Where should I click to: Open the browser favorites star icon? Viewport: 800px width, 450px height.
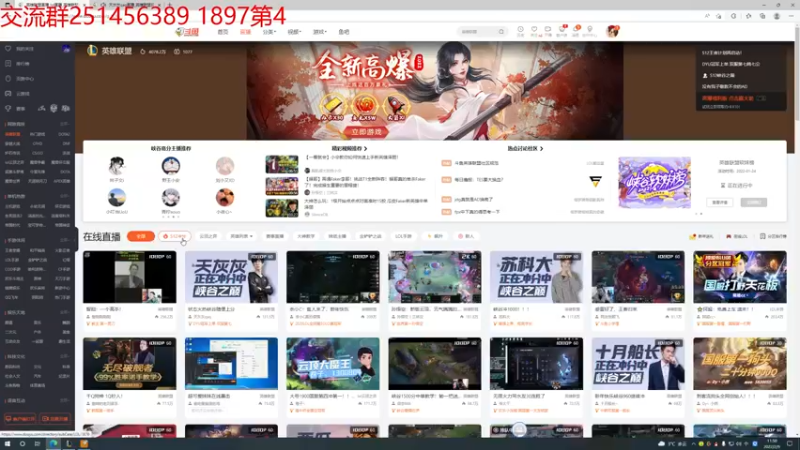pyautogui.click(x=748, y=16)
